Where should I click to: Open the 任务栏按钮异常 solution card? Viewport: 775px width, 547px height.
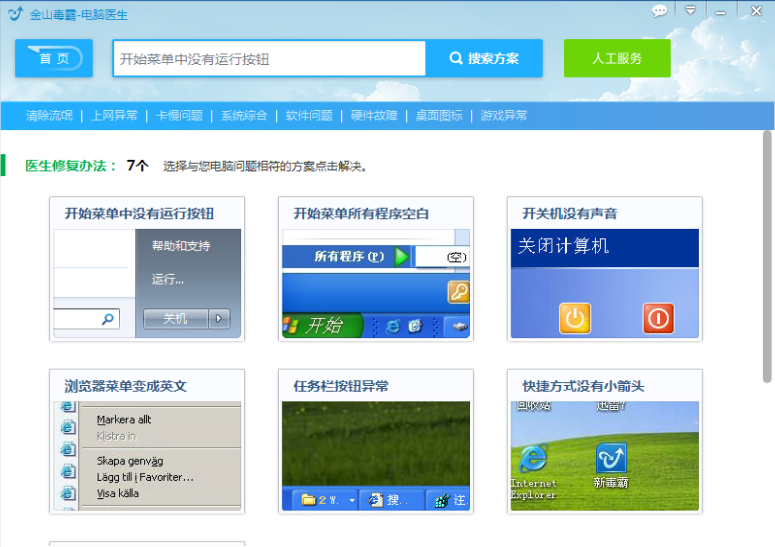[x=376, y=441]
